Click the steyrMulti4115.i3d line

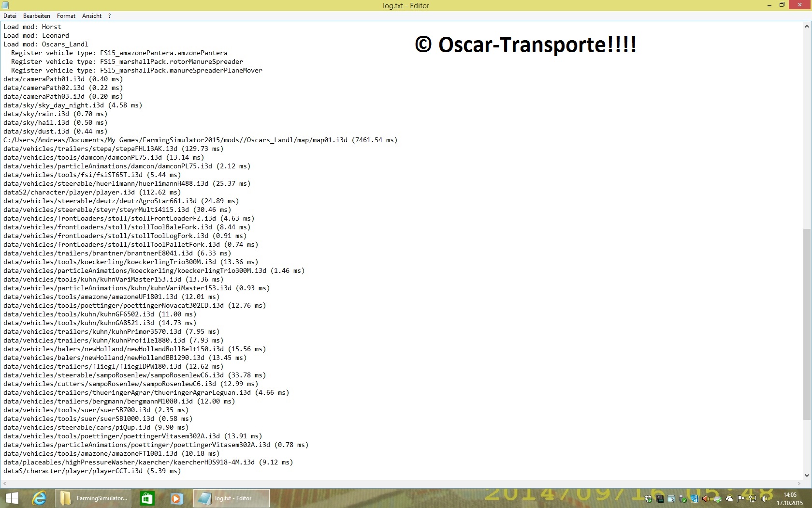[117, 210]
